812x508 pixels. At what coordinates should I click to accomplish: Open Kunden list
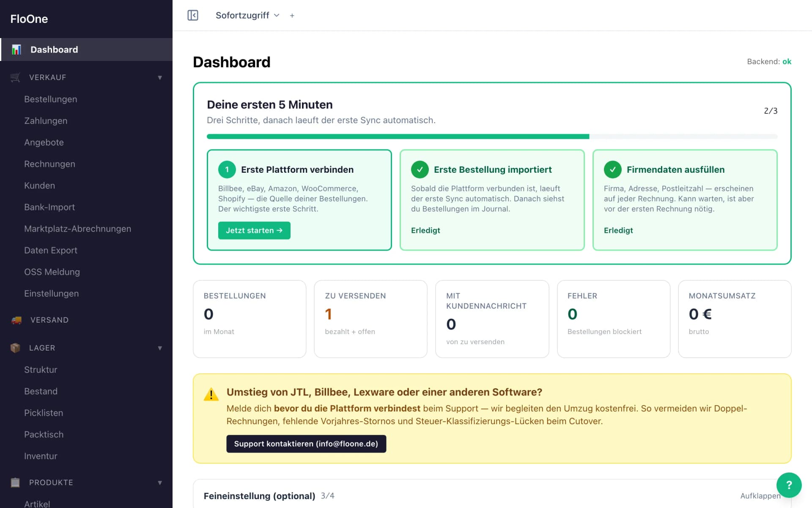click(x=39, y=185)
